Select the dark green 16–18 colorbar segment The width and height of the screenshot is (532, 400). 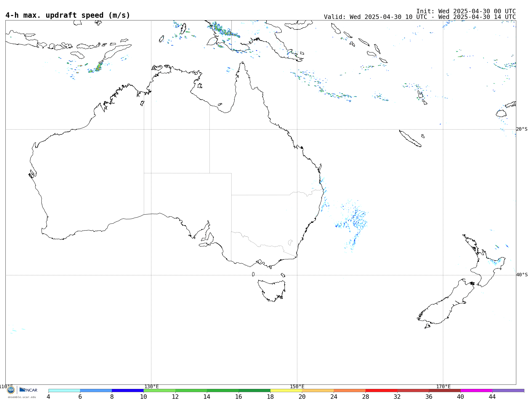coord(254,391)
